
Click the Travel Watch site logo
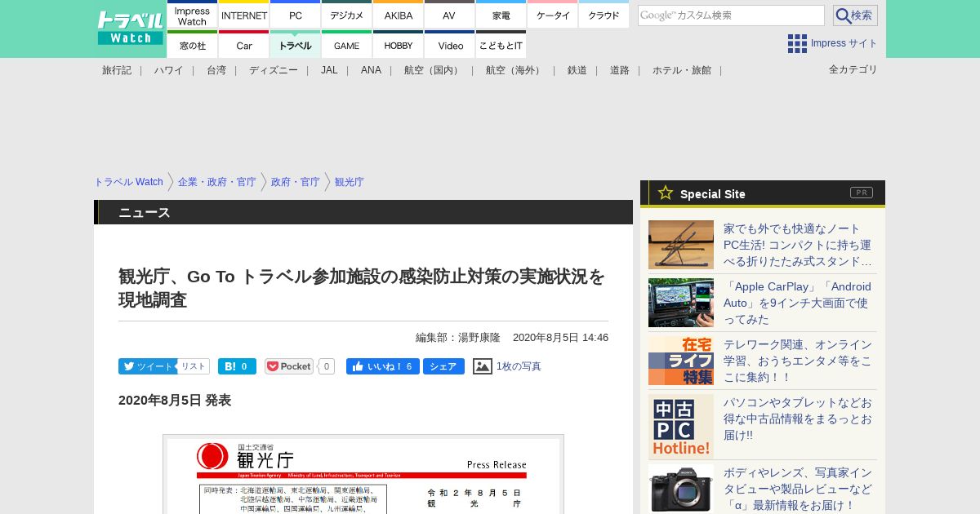(130, 28)
